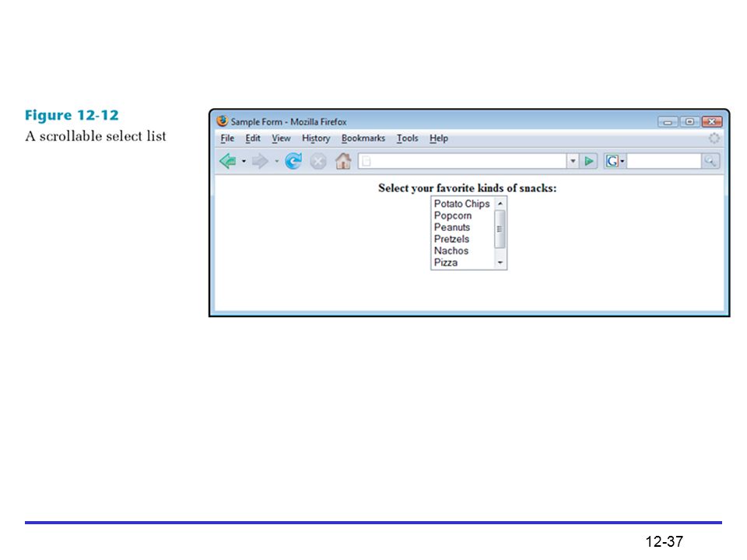The image size is (747, 560).
Task: Click the Stop loading X icon
Action: pyautogui.click(x=317, y=162)
